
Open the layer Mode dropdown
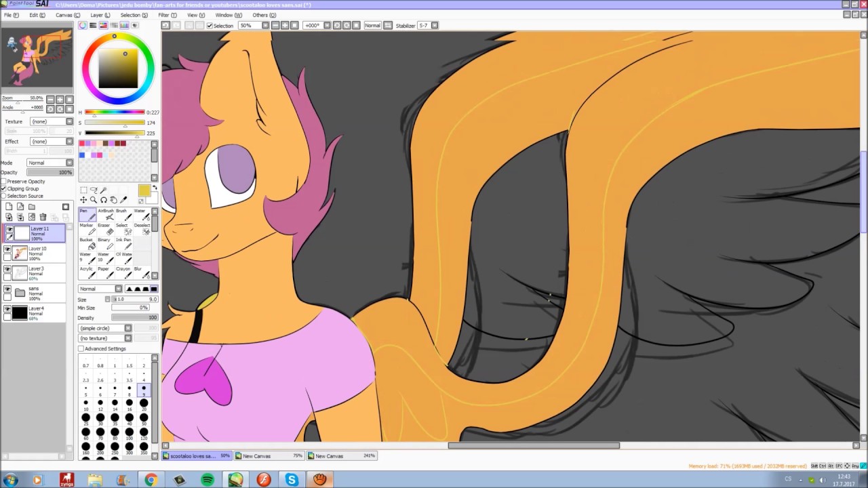point(50,163)
